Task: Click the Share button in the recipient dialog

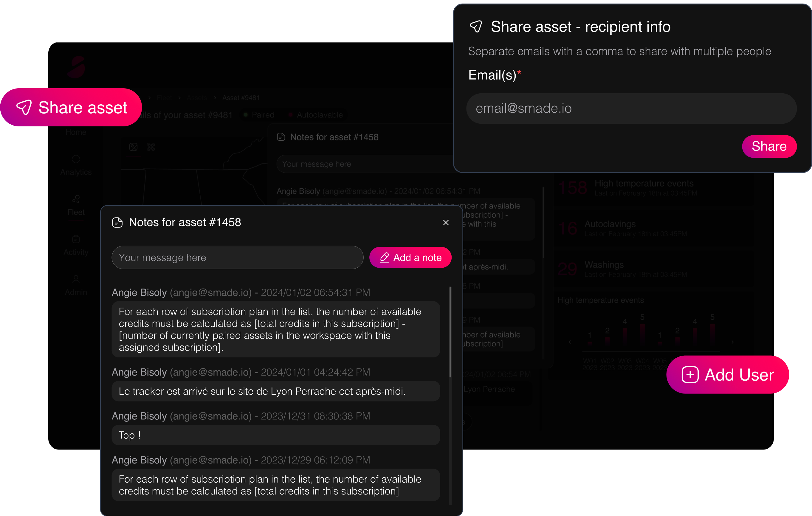Action: (769, 146)
